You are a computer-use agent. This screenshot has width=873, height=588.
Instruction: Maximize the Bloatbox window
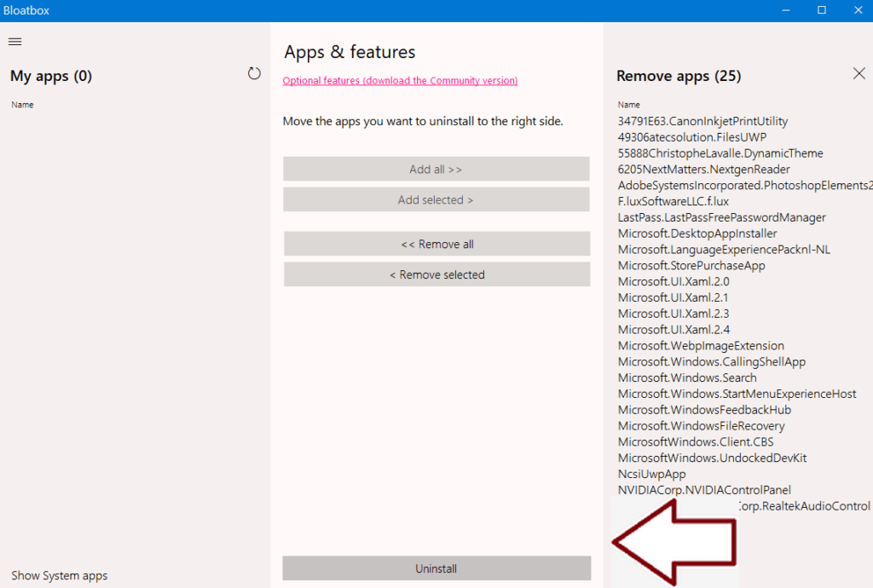click(x=822, y=10)
